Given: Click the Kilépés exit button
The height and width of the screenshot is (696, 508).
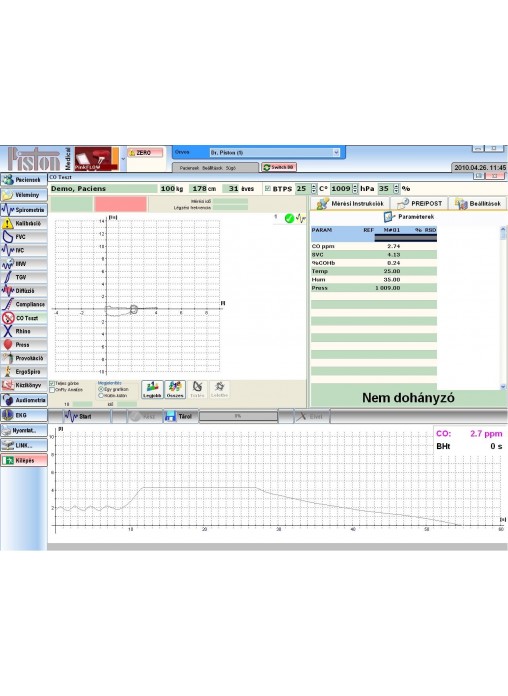Looking at the screenshot, I should (24, 460).
